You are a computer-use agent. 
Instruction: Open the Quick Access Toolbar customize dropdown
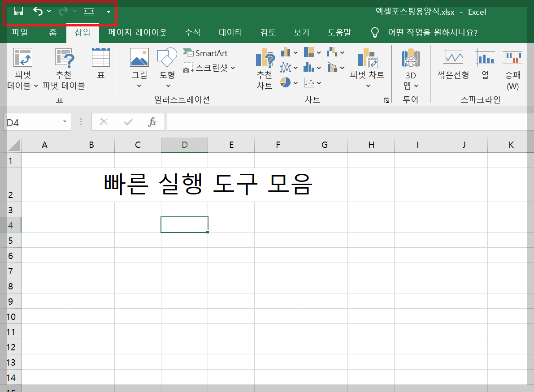coord(108,11)
